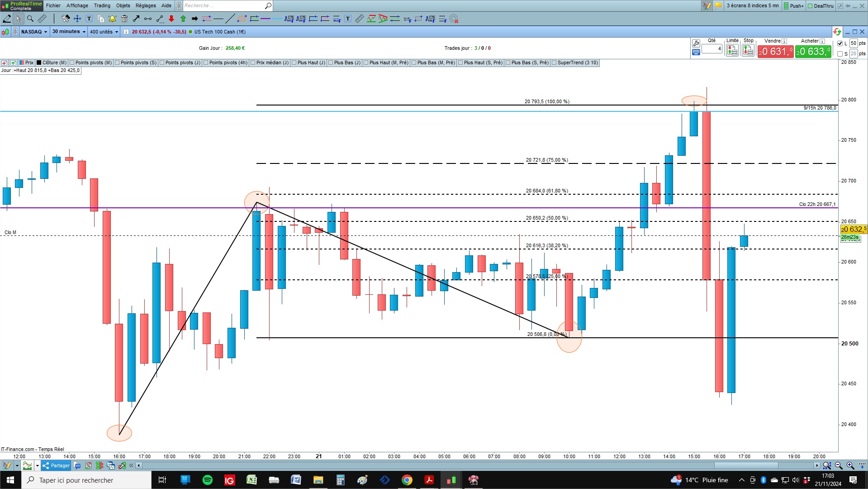
Task: Click the trash bin delete objects icon
Action: 124,19
